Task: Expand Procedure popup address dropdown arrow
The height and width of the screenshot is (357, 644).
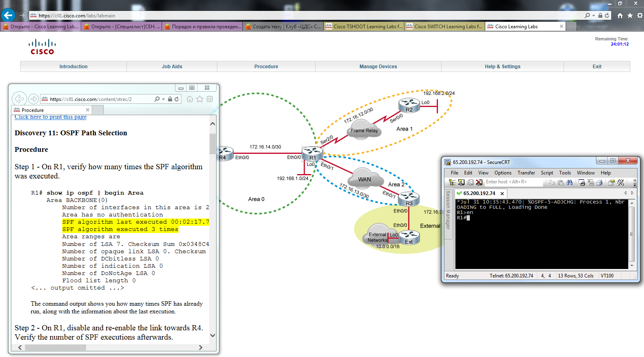Action: 163,99
